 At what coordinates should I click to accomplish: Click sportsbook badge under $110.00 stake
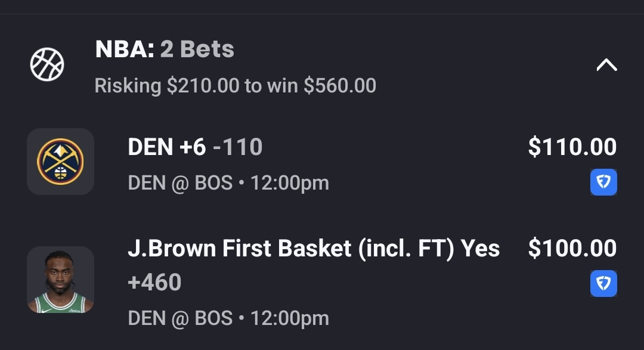pyautogui.click(x=603, y=182)
